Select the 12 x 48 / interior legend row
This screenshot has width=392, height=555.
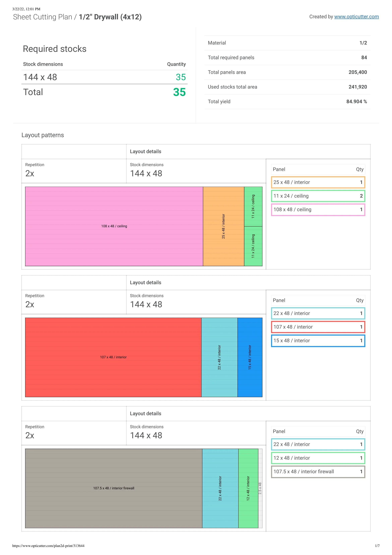(x=318, y=458)
